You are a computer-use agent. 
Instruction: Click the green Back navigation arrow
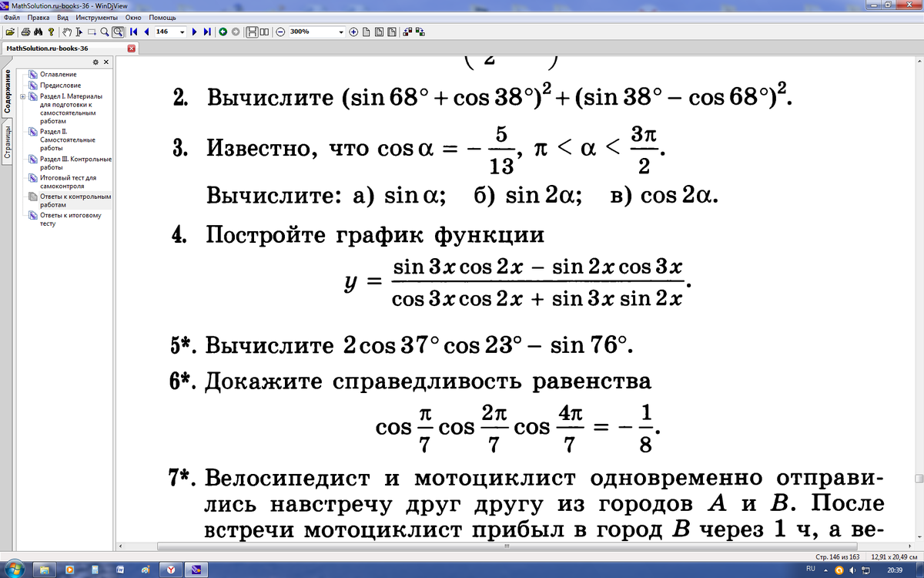tap(223, 32)
